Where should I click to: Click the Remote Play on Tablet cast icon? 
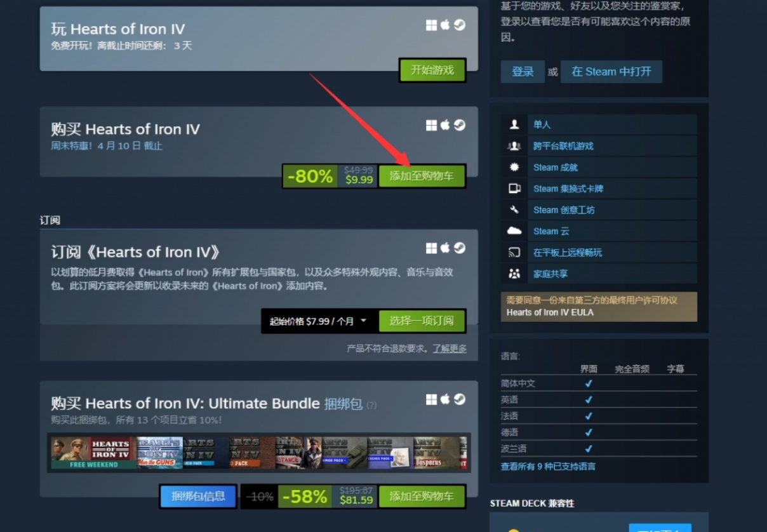514,253
